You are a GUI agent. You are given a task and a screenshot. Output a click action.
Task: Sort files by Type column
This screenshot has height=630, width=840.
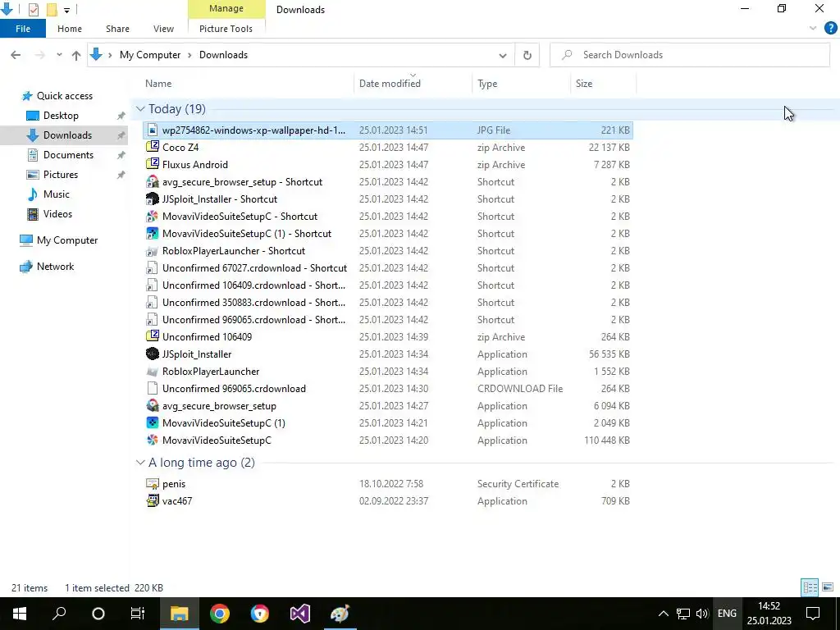pyautogui.click(x=521, y=84)
